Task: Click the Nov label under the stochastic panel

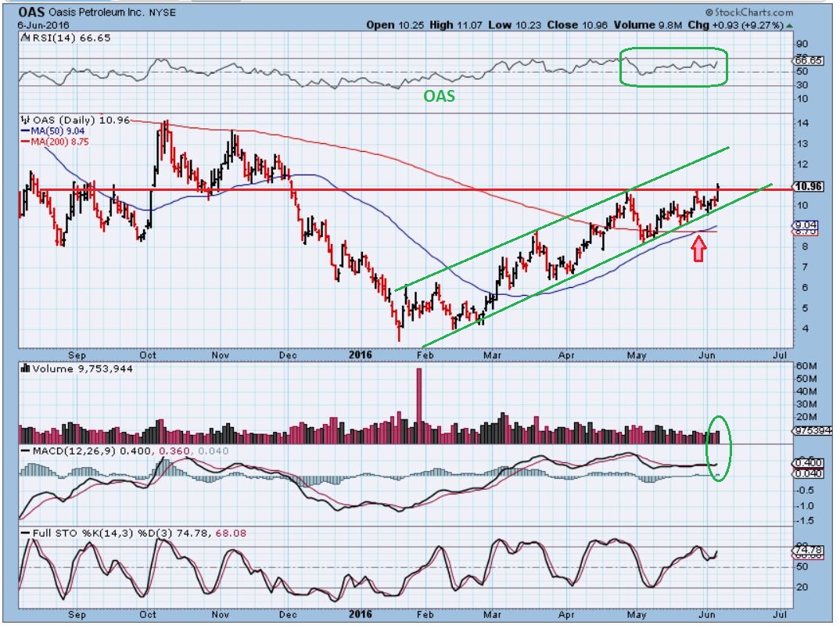Action: 221,614
